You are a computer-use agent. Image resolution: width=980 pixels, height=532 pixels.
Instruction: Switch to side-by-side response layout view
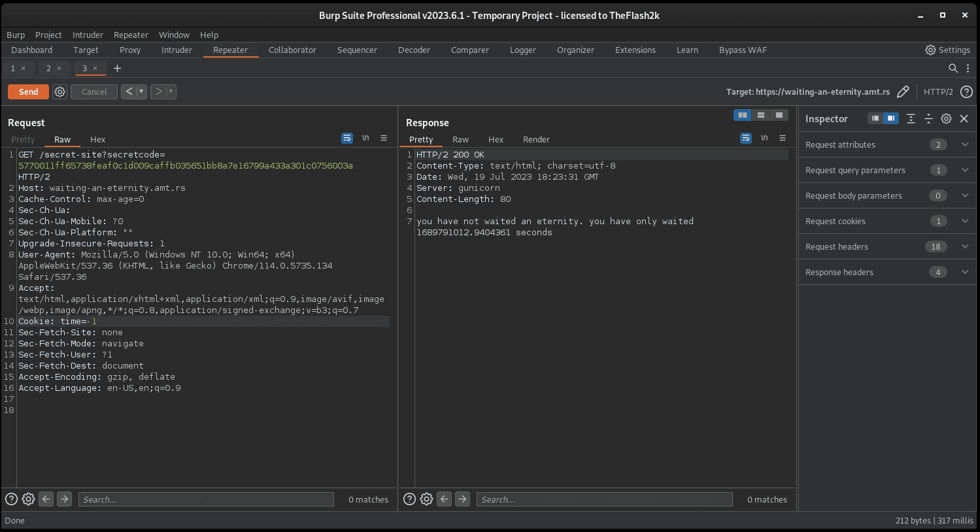point(743,115)
